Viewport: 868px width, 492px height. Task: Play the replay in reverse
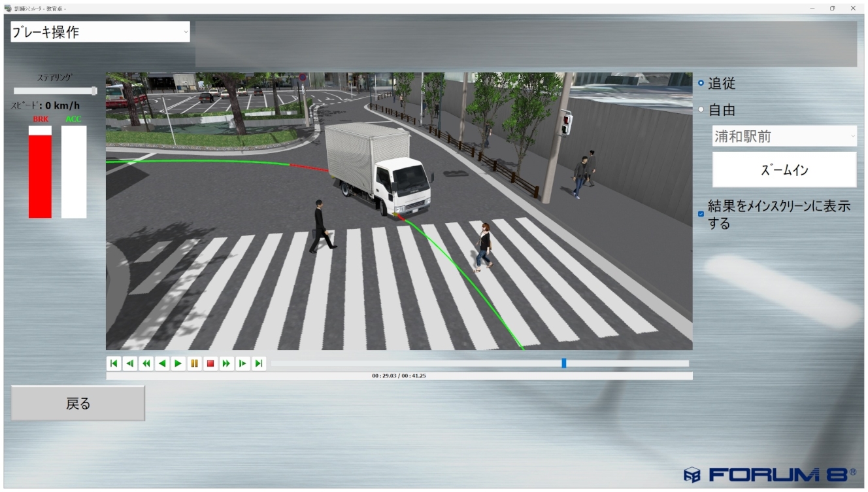pos(162,364)
